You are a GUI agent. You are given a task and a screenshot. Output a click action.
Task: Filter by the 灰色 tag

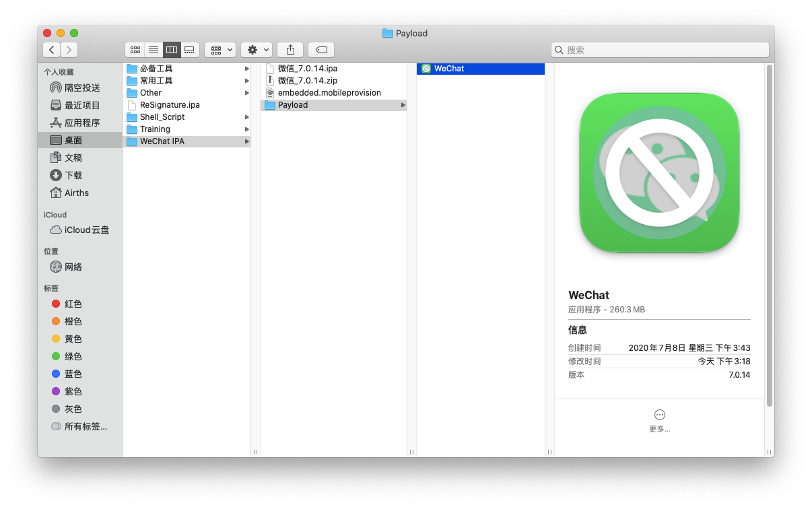pyautogui.click(x=80, y=409)
